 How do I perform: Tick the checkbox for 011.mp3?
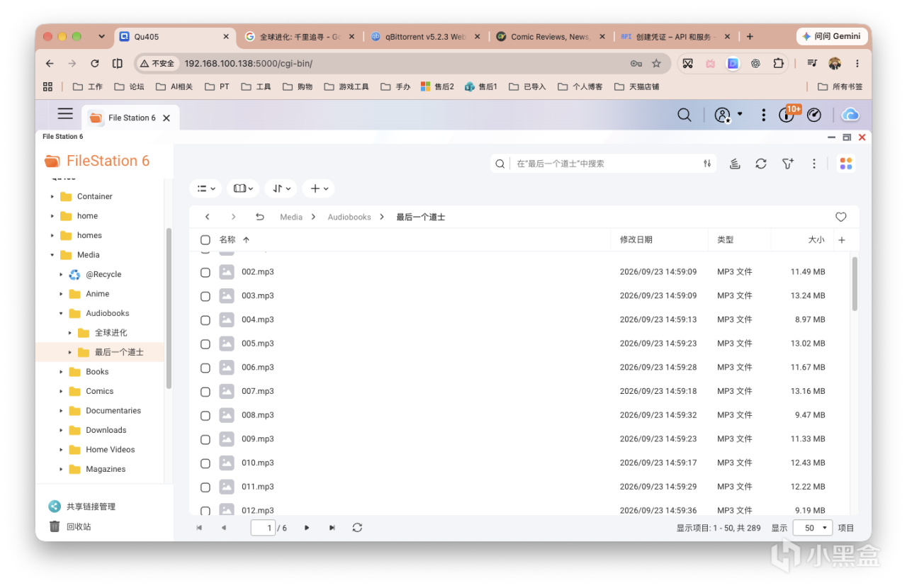tap(205, 487)
